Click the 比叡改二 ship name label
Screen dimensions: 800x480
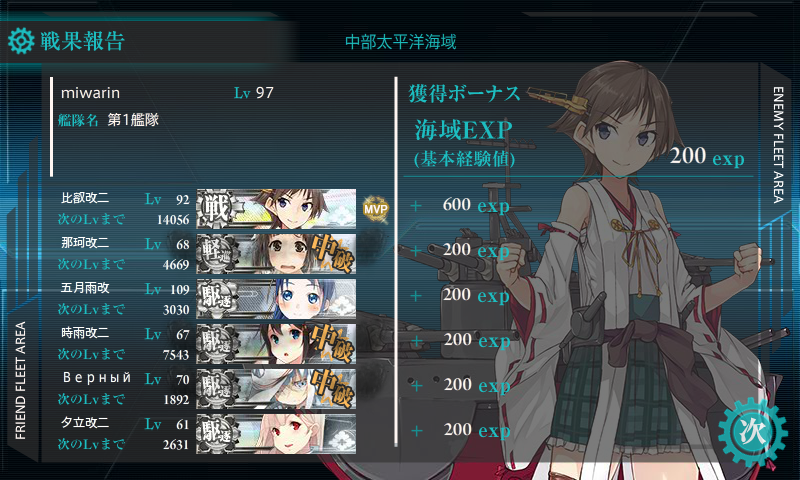[x=85, y=198]
